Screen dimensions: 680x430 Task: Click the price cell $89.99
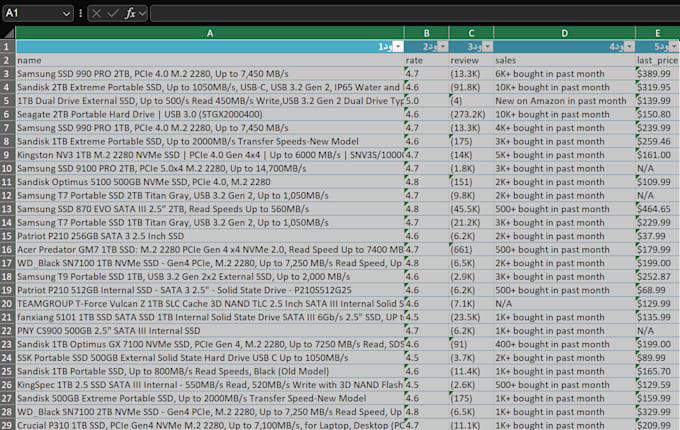point(657,358)
